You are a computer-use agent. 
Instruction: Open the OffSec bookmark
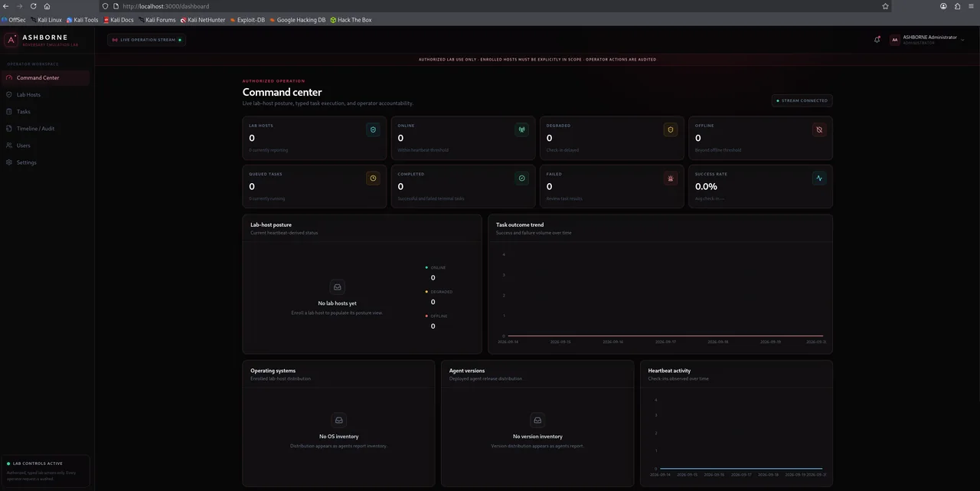pos(14,20)
